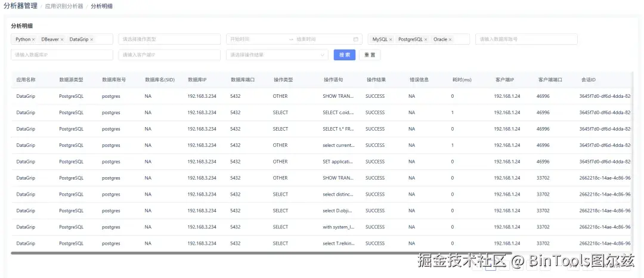This screenshot has height=278, width=644.
Task: Select the 'SELECT t.* FR...' statement cell
Action: click(x=339, y=129)
